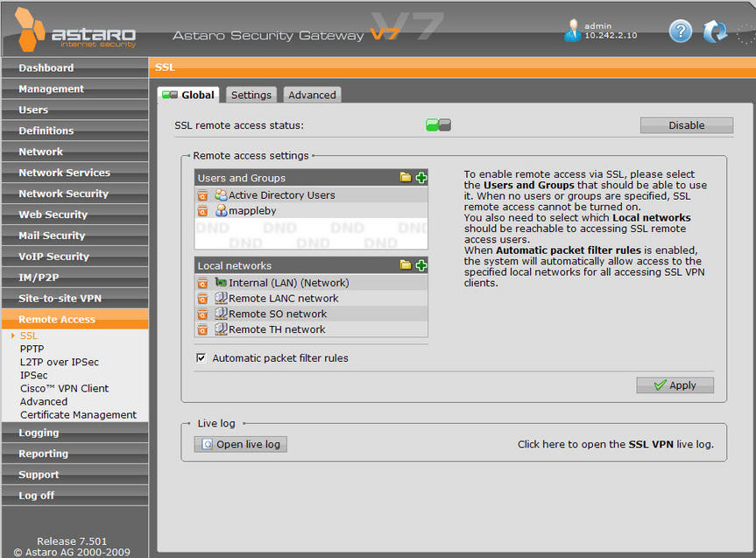Expand the Network Services menu
756x558 pixels.
(74, 173)
